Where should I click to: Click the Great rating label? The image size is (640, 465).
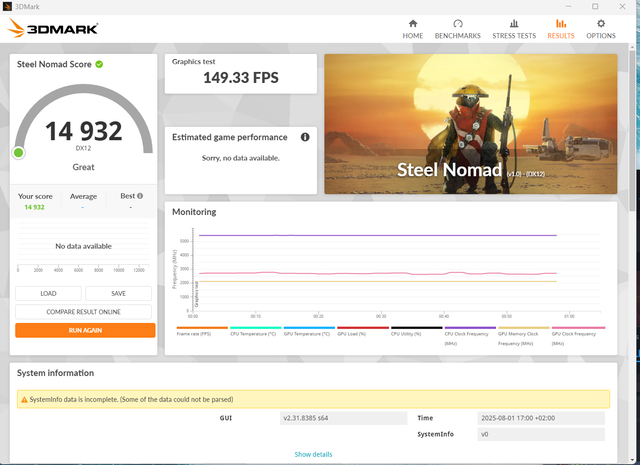coord(83,167)
